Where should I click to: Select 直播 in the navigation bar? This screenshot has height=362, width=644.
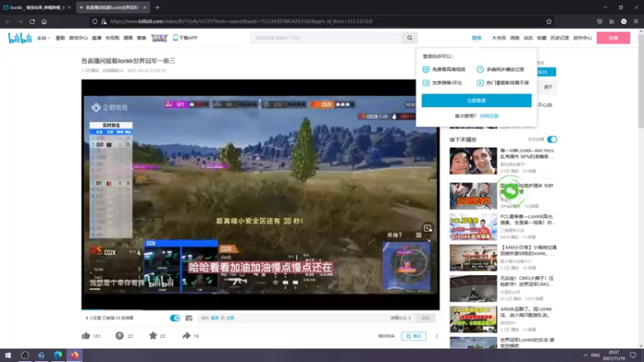point(97,38)
